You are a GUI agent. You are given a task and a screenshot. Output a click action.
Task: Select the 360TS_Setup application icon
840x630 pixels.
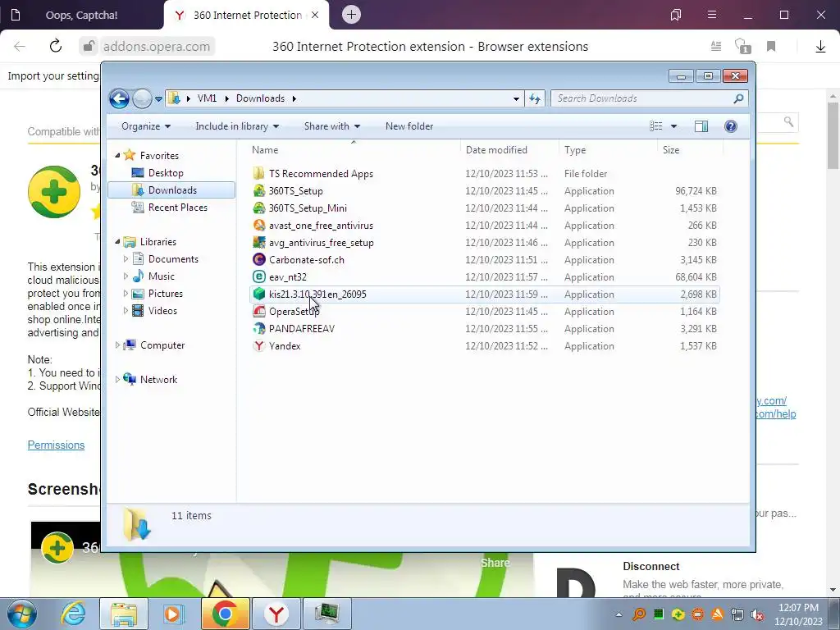(x=259, y=190)
